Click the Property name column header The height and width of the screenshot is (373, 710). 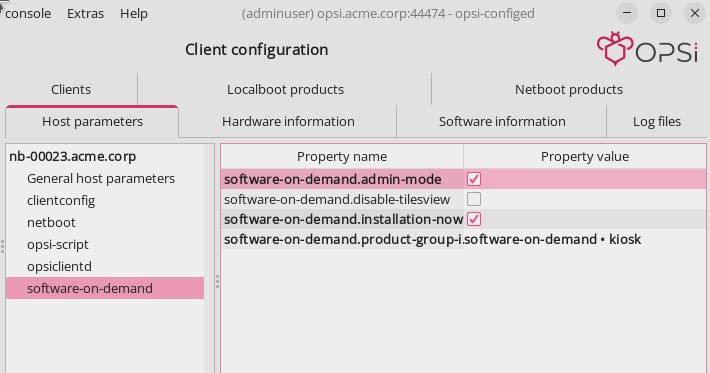pos(342,157)
